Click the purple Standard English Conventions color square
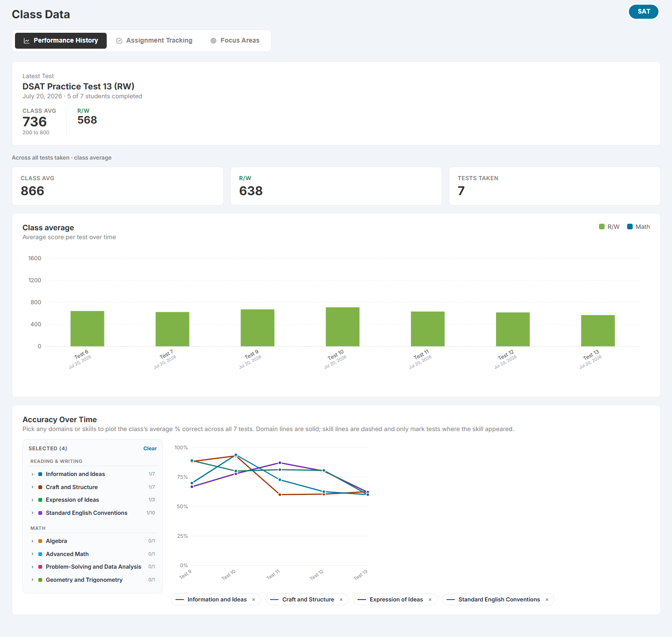 coord(40,513)
